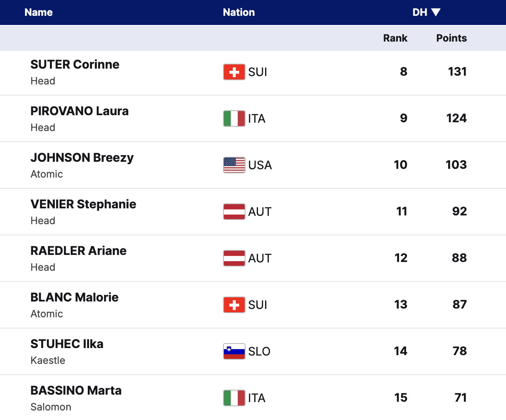506x420 pixels.
Task: Open VENIER Stephanie athlete profile
Action: (83, 204)
